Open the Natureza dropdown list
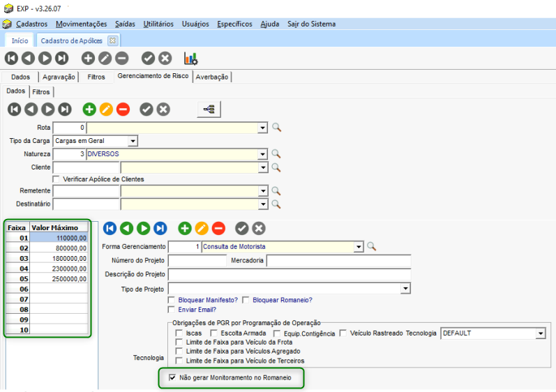The width and height of the screenshot is (556, 392). tap(262, 154)
